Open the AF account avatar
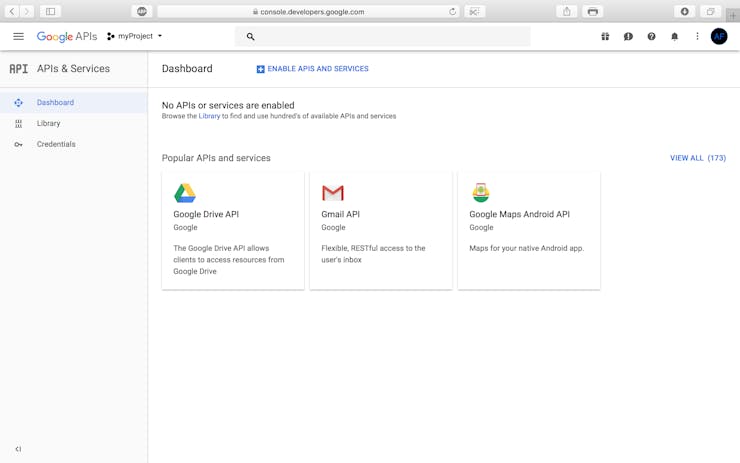This screenshot has width=740, height=463. point(719,36)
